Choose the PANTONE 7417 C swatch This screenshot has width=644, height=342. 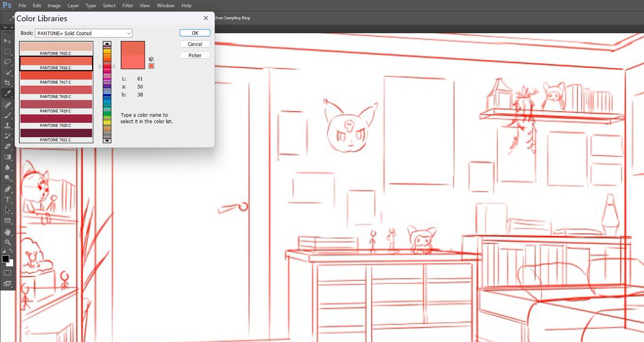[56, 78]
